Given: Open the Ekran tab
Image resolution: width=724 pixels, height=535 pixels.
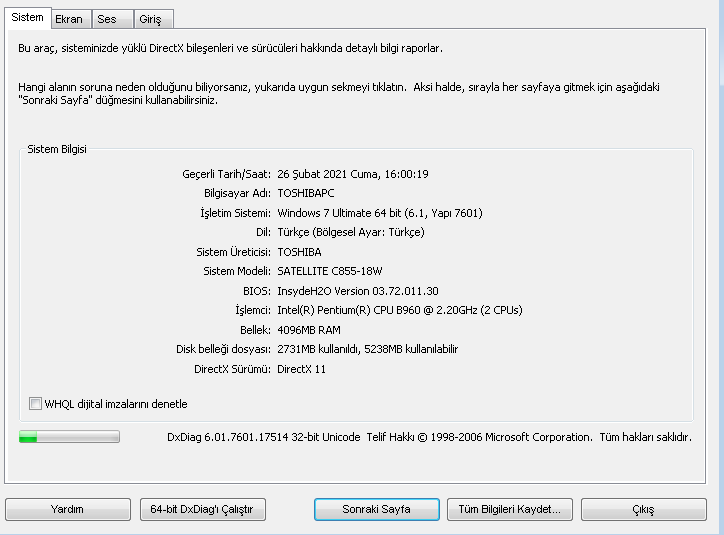Looking at the screenshot, I should [71, 19].
